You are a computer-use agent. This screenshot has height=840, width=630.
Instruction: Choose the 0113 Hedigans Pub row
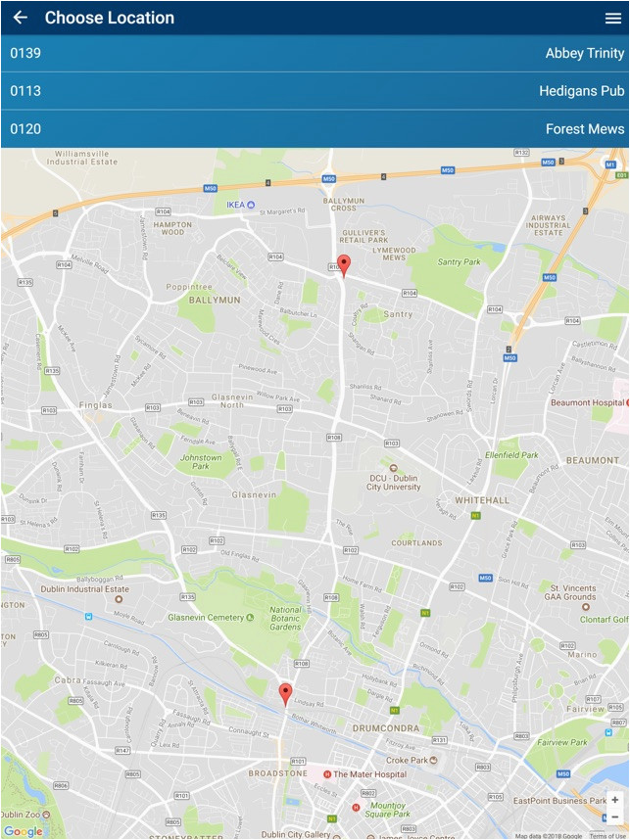pos(315,91)
